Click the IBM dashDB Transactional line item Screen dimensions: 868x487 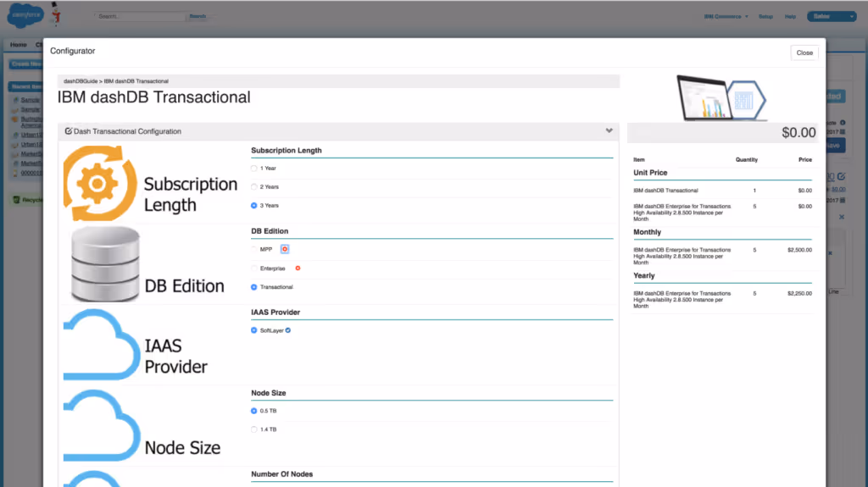click(x=665, y=191)
